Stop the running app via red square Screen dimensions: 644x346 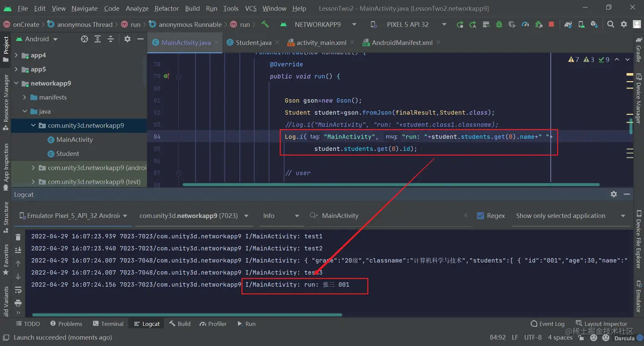coord(552,24)
